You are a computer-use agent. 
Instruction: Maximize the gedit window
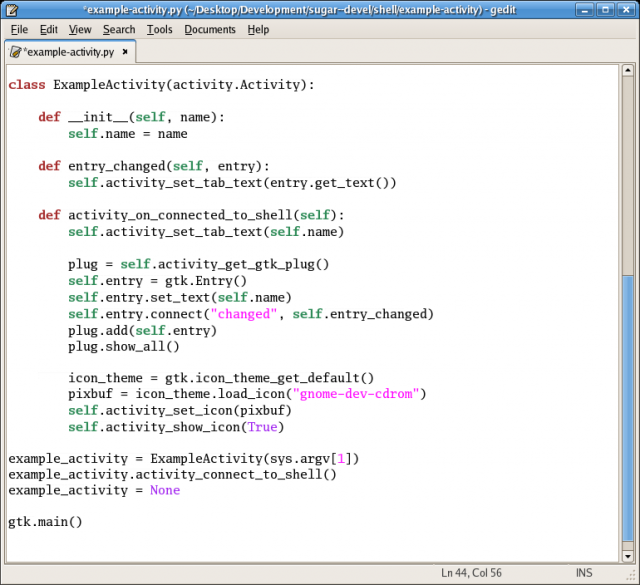click(x=606, y=10)
